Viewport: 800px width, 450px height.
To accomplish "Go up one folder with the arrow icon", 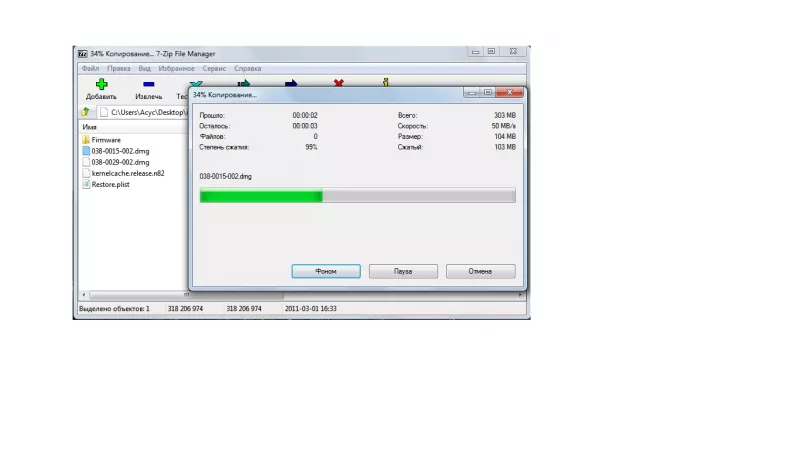I will (86, 112).
